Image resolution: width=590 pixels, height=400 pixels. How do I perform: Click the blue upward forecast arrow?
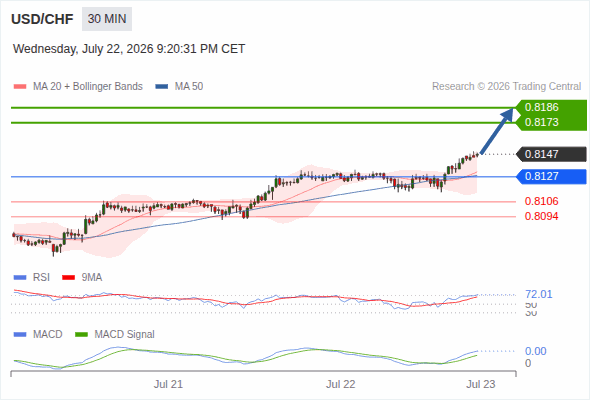tap(497, 131)
